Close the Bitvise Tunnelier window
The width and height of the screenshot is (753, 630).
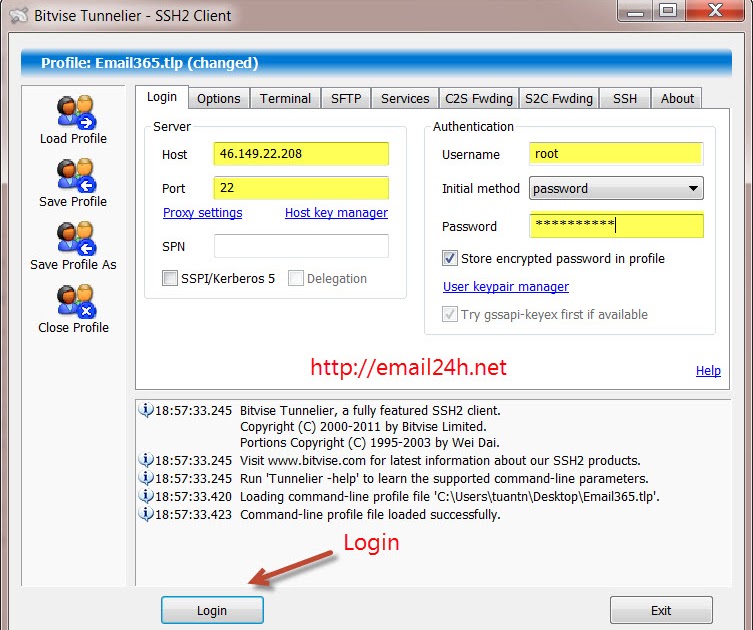coord(715,11)
